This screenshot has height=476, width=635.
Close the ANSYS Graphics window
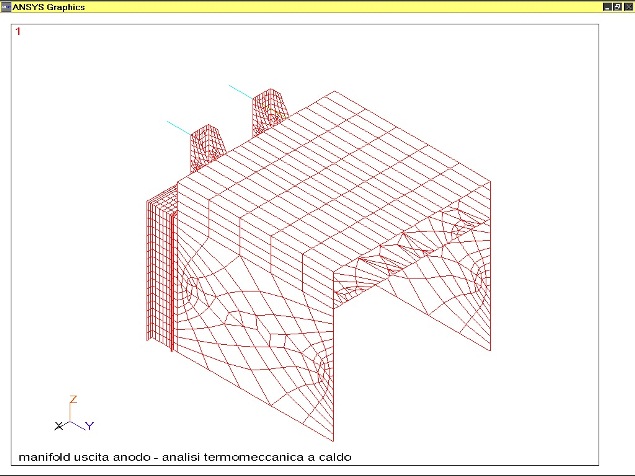[x=628, y=7]
